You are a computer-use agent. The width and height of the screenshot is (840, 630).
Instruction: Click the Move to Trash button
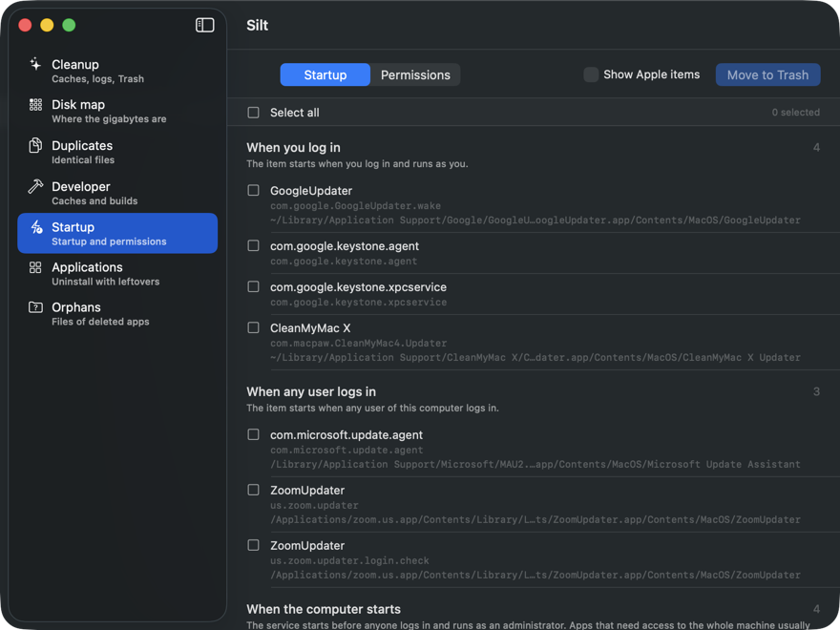click(x=767, y=74)
